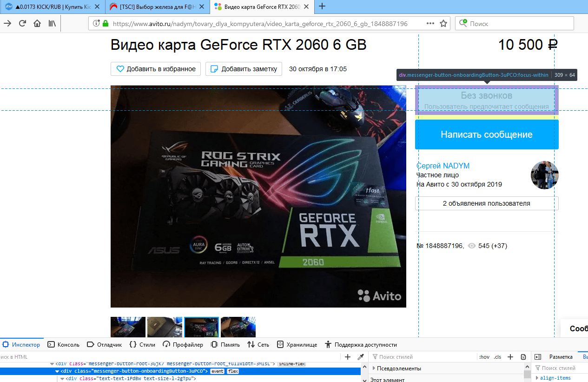Click Добавить заметку button
The width and height of the screenshot is (588, 382).
244,69
